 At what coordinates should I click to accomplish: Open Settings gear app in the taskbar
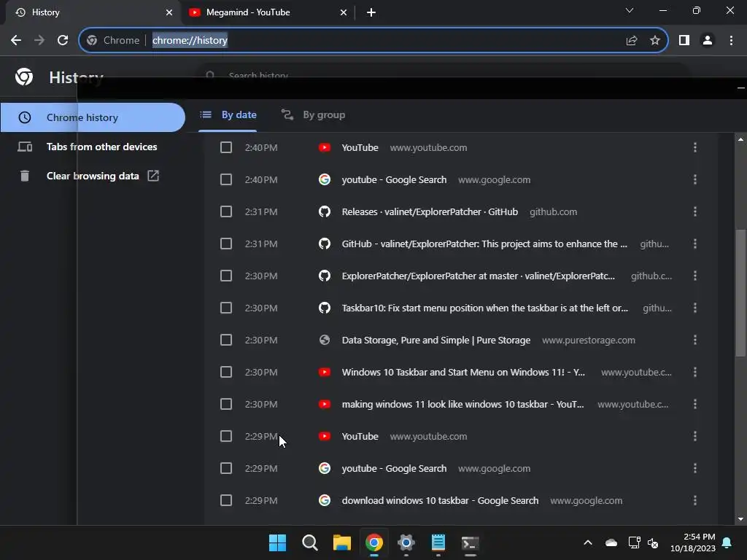click(x=406, y=542)
